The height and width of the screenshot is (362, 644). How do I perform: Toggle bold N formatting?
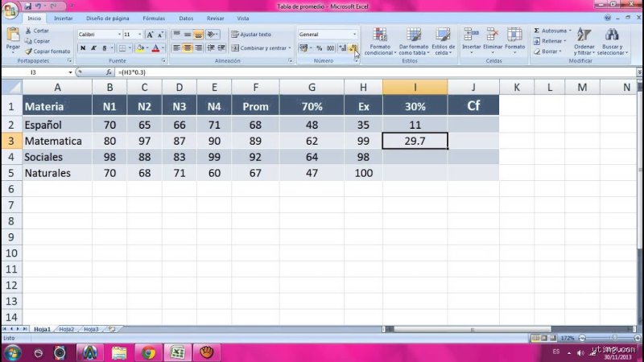pyautogui.click(x=83, y=48)
